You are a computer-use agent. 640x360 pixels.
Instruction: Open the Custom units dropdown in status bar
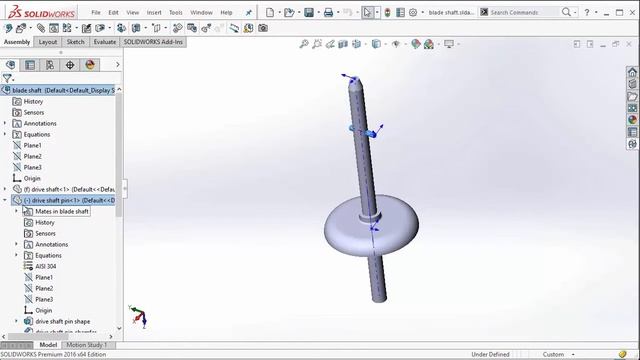tap(573, 355)
